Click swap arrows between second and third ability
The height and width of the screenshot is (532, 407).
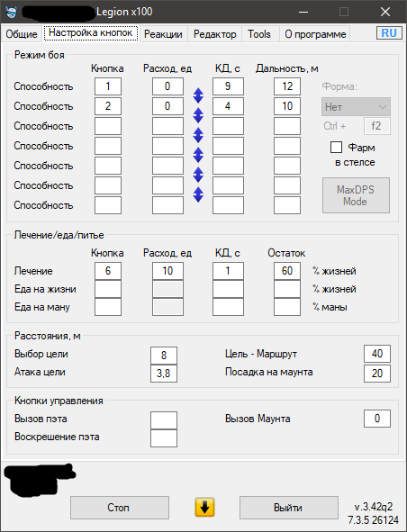click(x=198, y=115)
